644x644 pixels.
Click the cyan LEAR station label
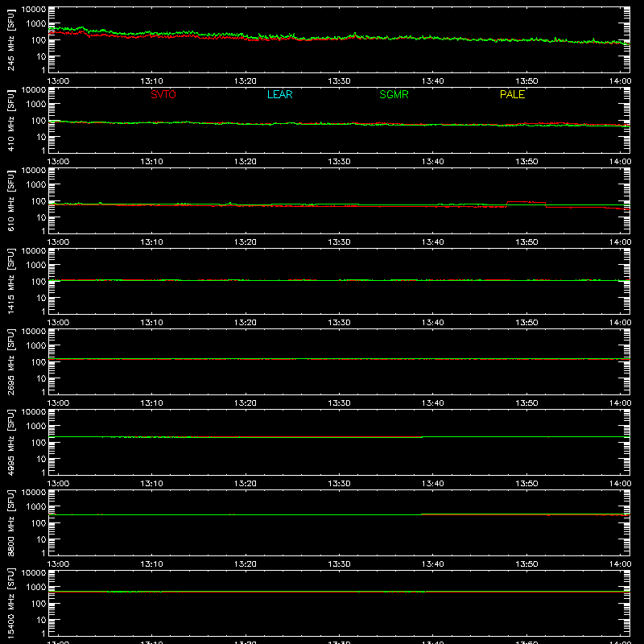[x=279, y=94]
